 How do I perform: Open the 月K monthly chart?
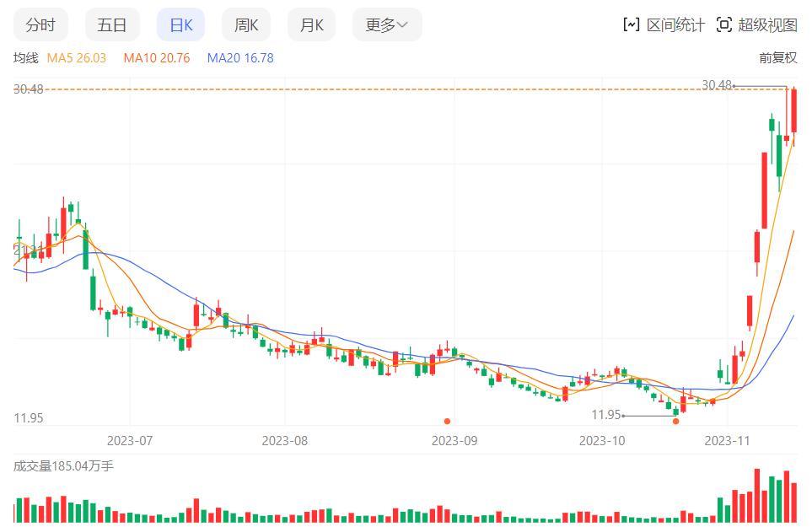[x=311, y=24]
